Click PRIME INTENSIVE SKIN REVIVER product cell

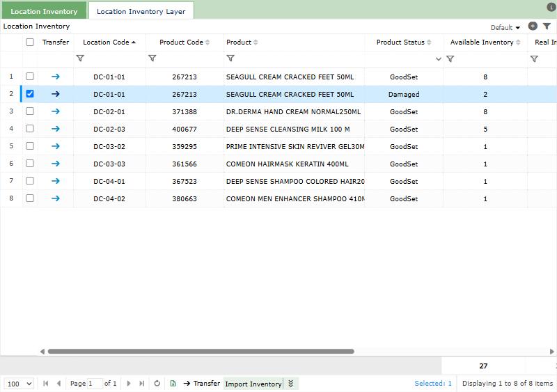coord(294,146)
